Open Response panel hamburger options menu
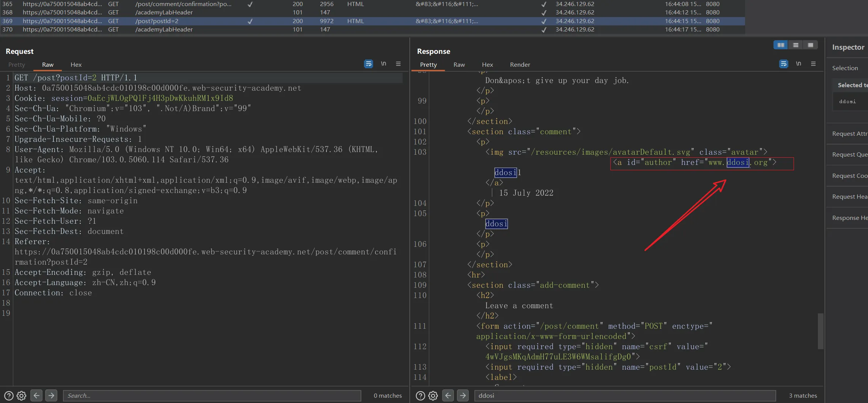 pos(813,64)
